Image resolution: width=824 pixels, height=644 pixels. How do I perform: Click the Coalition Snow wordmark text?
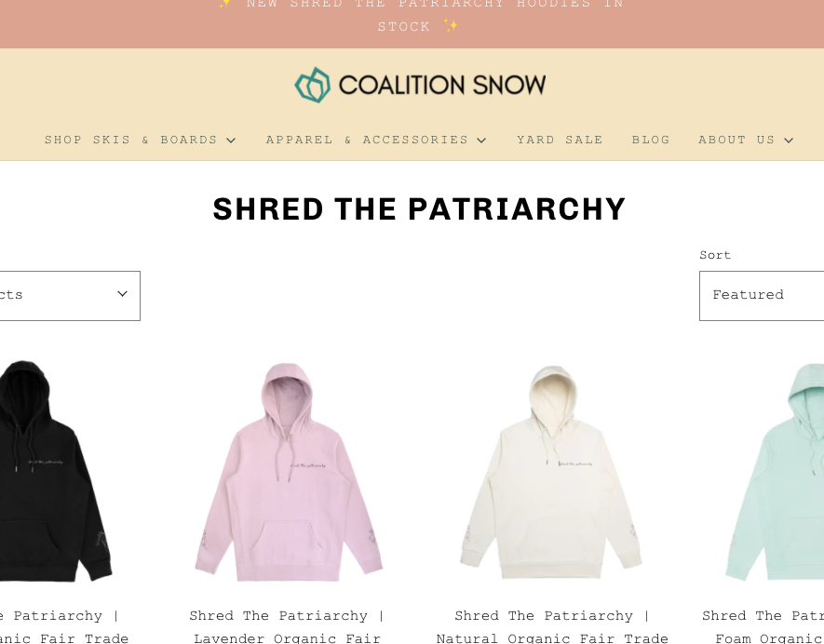(442, 85)
